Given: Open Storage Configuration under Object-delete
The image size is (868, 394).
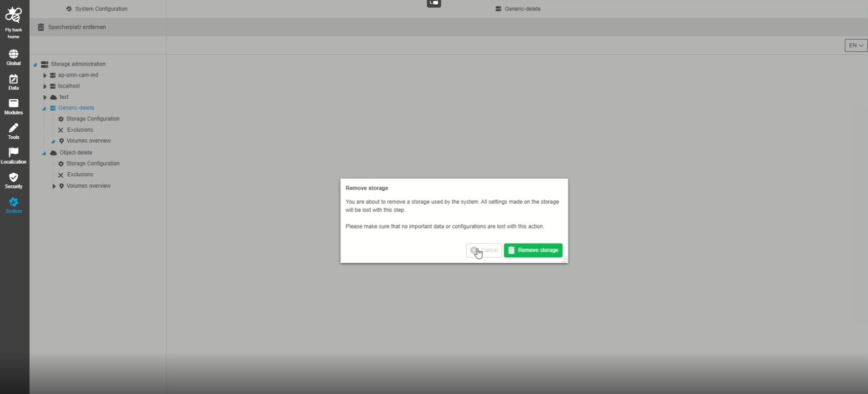Looking at the screenshot, I should (93, 164).
